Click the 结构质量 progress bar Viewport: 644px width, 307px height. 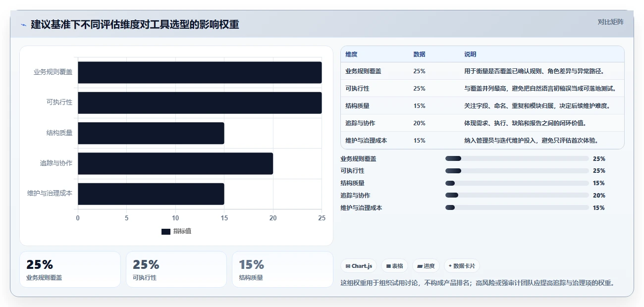pyautogui.click(x=517, y=183)
